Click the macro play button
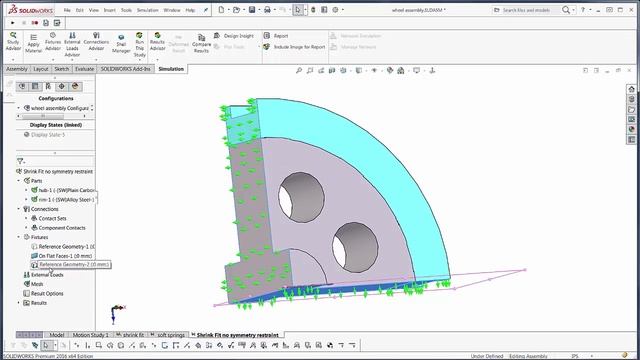The image size is (640, 360). pos(13,23)
